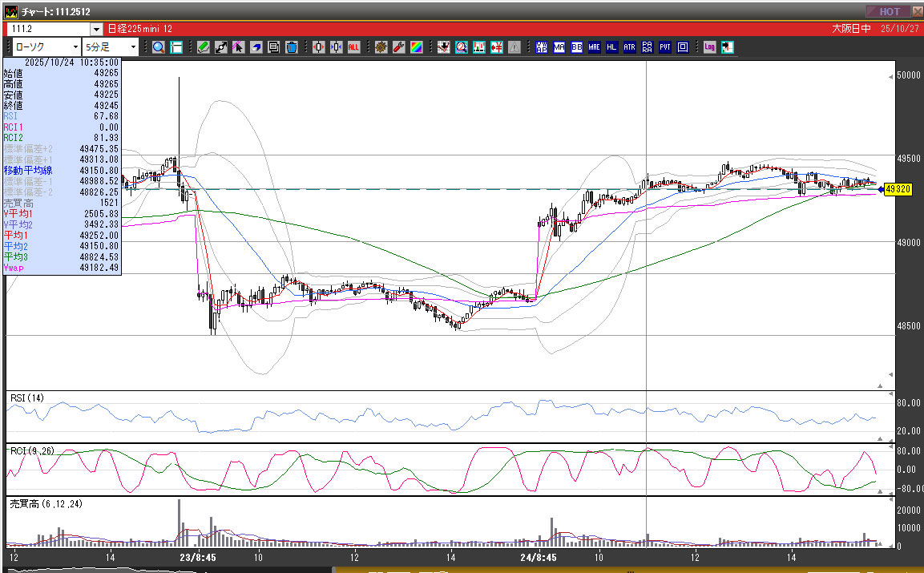
Task: Open the wrench settings tool
Action: [x=398, y=47]
